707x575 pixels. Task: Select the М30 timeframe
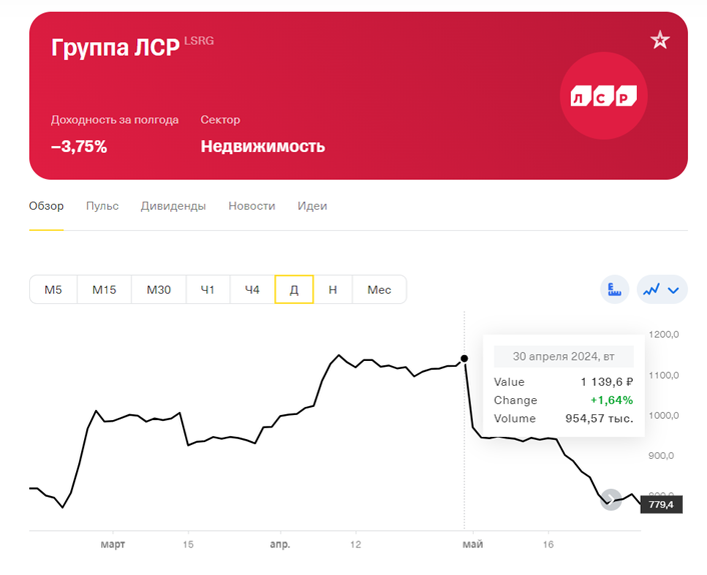(x=159, y=290)
